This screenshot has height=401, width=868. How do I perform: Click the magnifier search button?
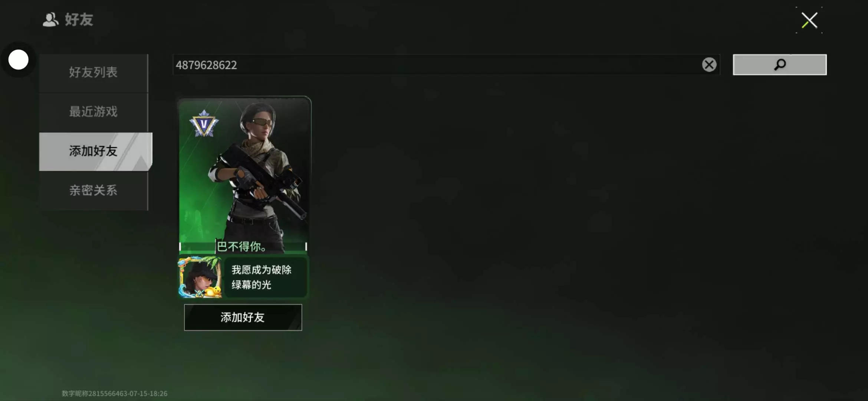(x=779, y=65)
